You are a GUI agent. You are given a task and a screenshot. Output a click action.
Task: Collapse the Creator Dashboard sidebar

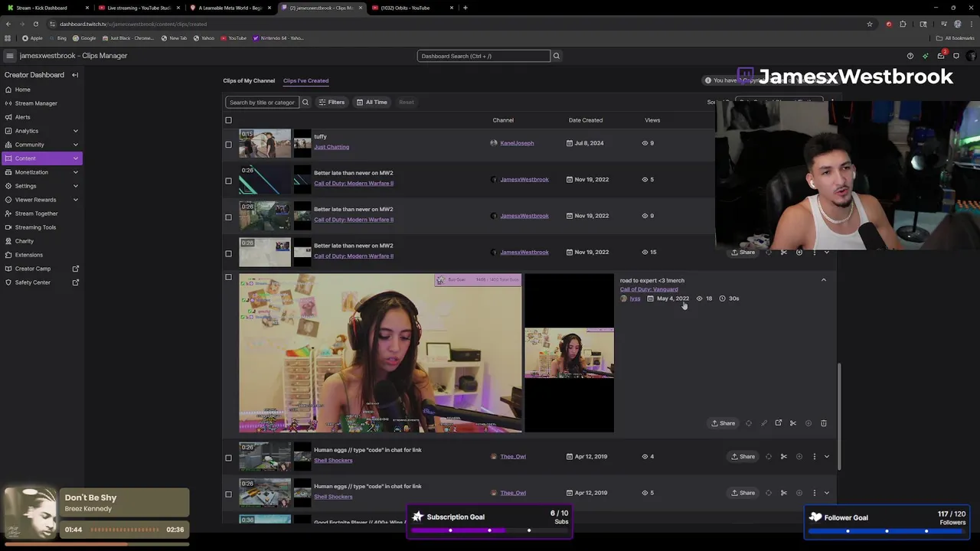[75, 75]
